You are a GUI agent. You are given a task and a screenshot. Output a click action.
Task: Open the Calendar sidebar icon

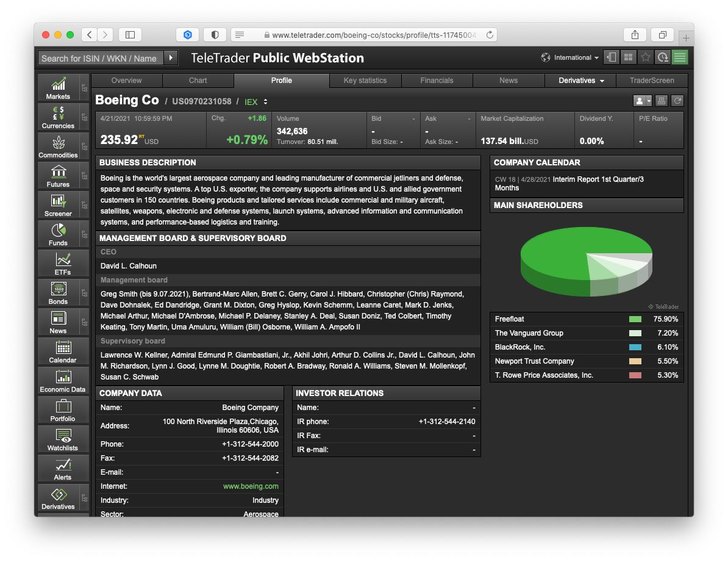click(63, 351)
